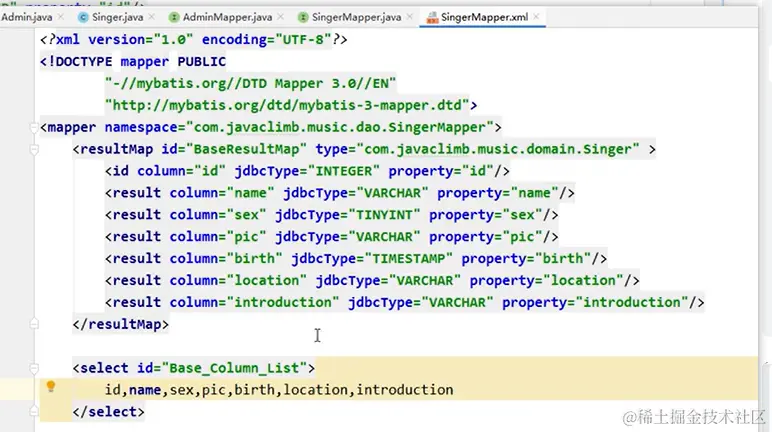772x432 pixels.
Task: Click the UTF-8 encoding value
Action: tap(303, 39)
